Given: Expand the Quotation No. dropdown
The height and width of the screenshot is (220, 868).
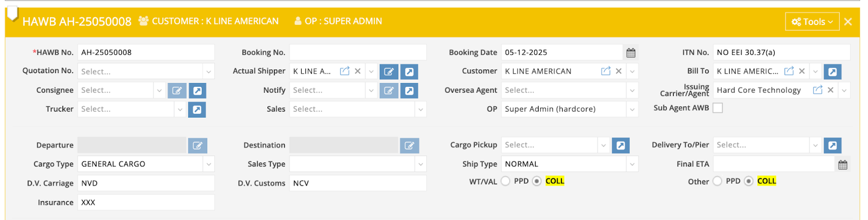Looking at the screenshot, I should coord(208,72).
